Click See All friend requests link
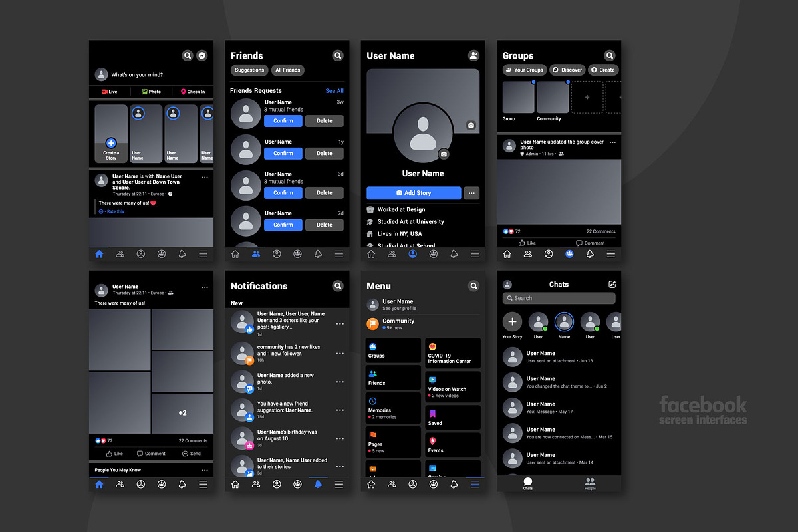This screenshot has width=798, height=532. pos(334,91)
